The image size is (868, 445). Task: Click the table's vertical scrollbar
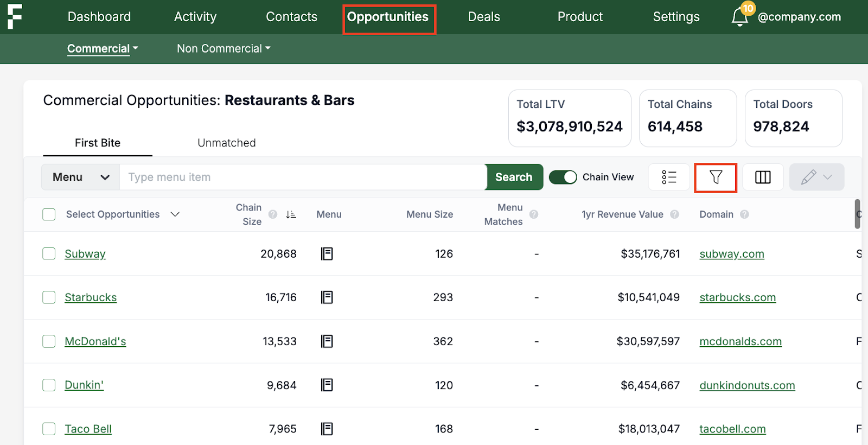point(858,214)
